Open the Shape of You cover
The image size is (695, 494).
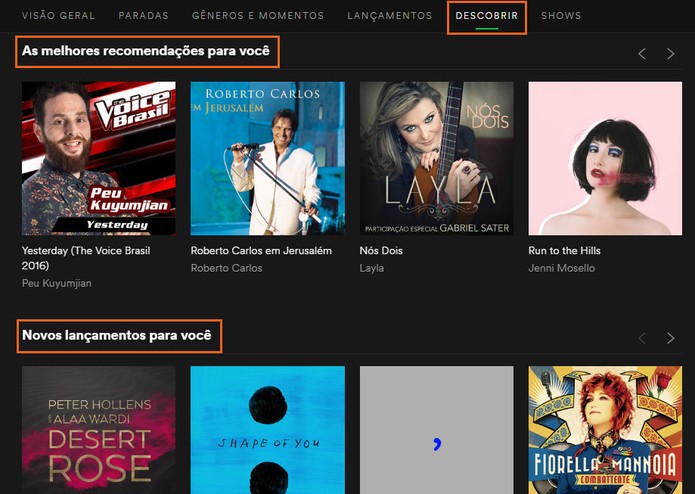(x=267, y=430)
